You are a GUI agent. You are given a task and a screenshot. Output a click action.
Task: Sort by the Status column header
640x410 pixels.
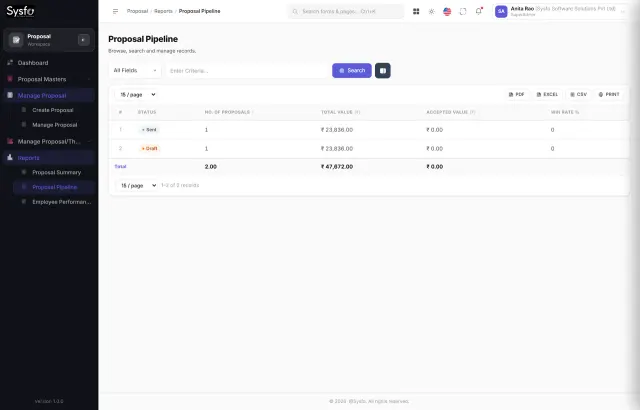click(147, 112)
